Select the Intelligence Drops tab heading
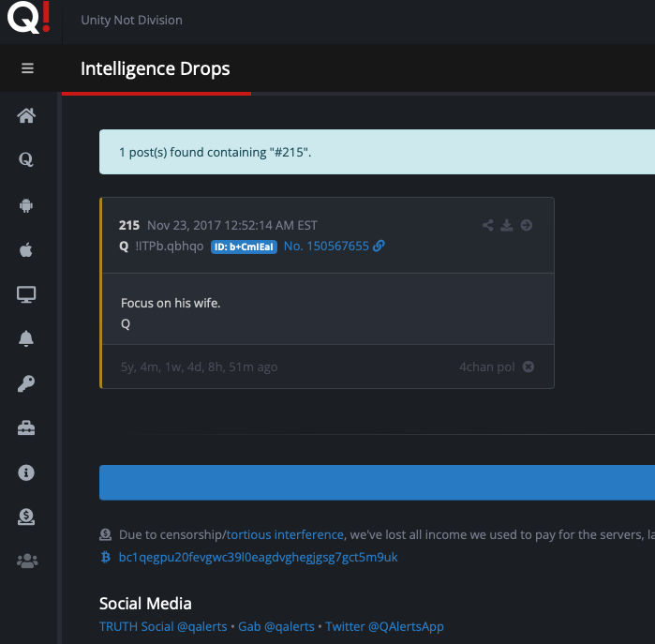The image size is (655, 644). coord(155,68)
